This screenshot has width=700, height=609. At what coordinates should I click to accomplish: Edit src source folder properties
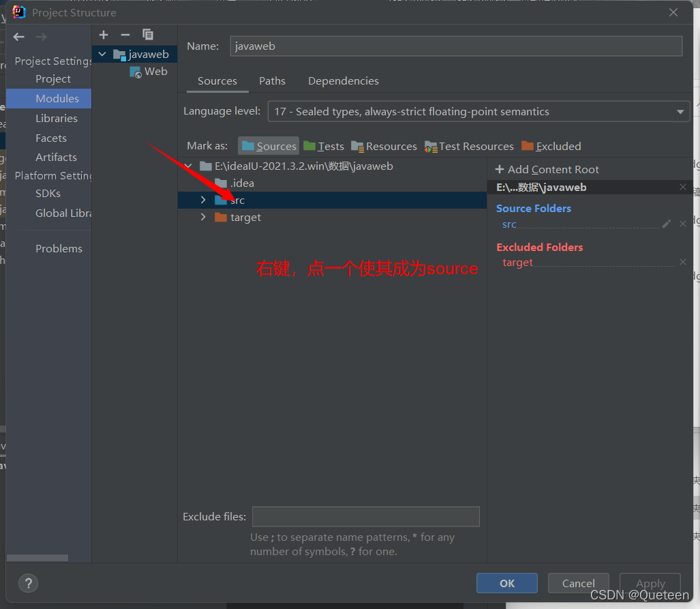pyautogui.click(x=667, y=224)
